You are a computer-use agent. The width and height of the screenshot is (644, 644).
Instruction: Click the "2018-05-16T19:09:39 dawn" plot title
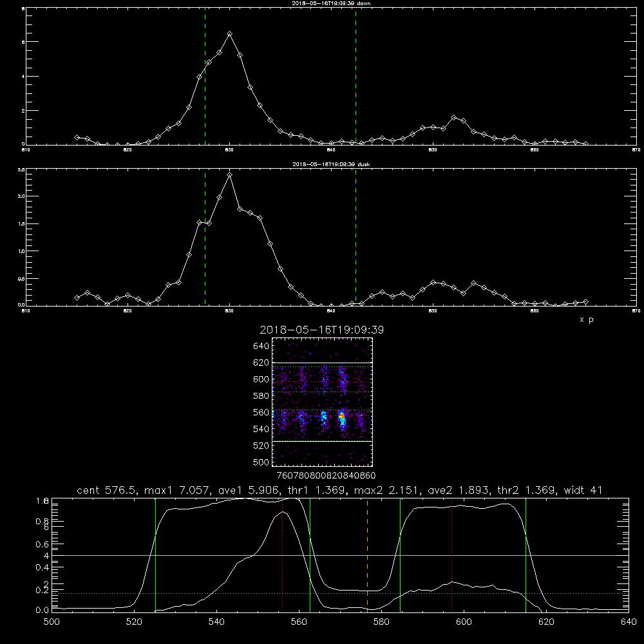pyautogui.click(x=331, y=3)
